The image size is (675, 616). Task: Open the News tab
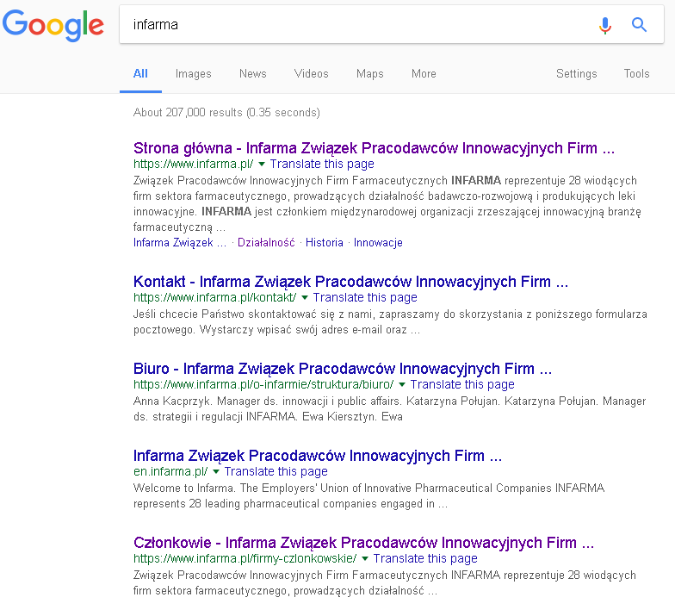pyautogui.click(x=252, y=74)
